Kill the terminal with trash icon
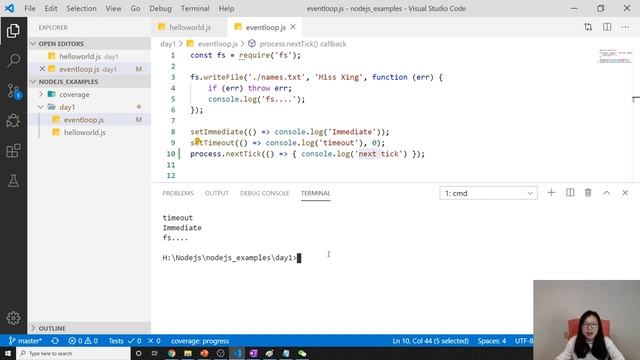This screenshot has width=640, height=360. click(x=588, y=193)
